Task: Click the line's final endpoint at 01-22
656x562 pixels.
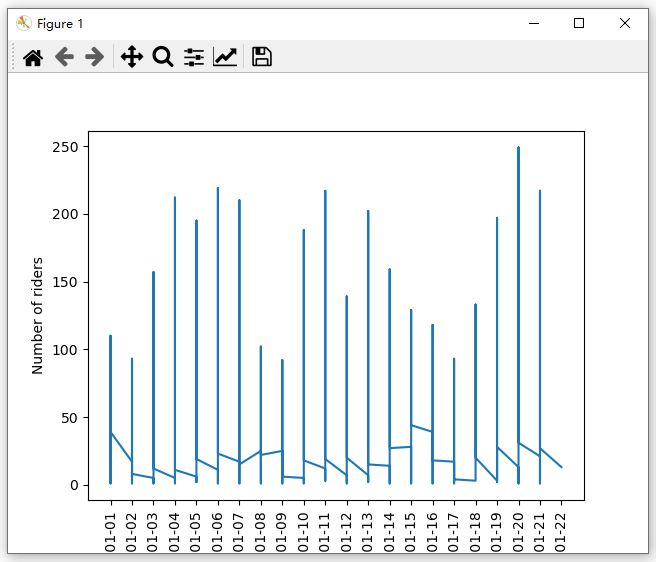Action: [561, 467]
